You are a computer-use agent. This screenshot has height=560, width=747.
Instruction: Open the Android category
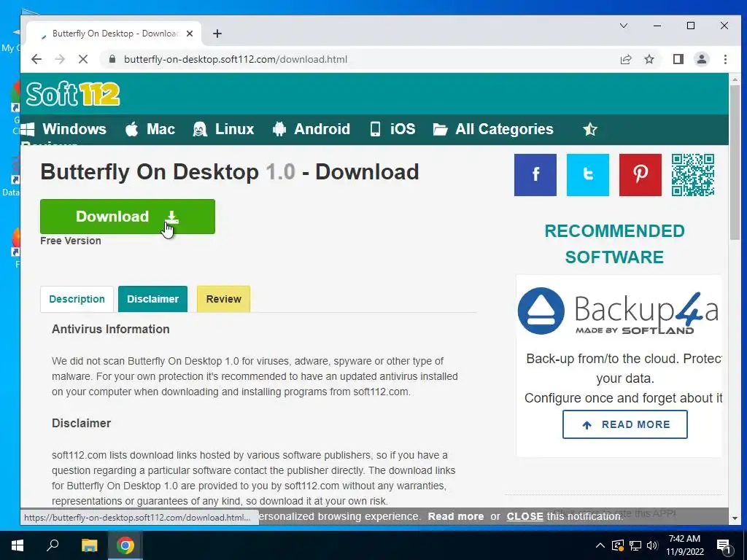tap(311, 129)
